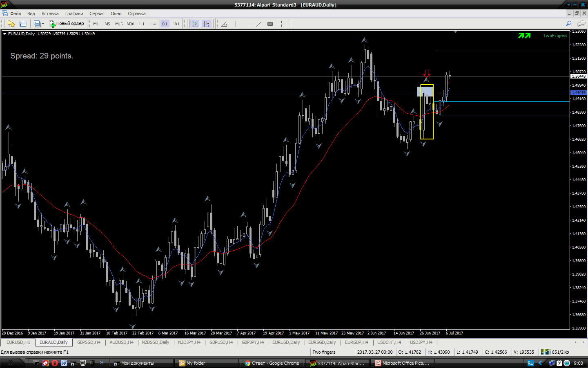This screenshot has height=368, width=588.
Task: Click the red sell arrow on chart
Action: tap(427, 74)
